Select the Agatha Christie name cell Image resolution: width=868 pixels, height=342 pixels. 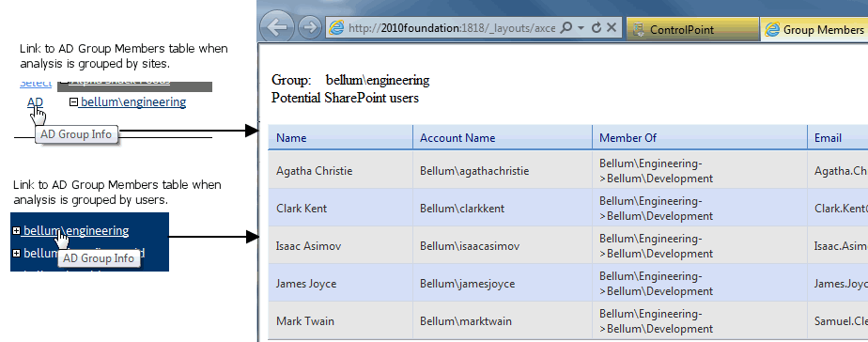(340, 171)
